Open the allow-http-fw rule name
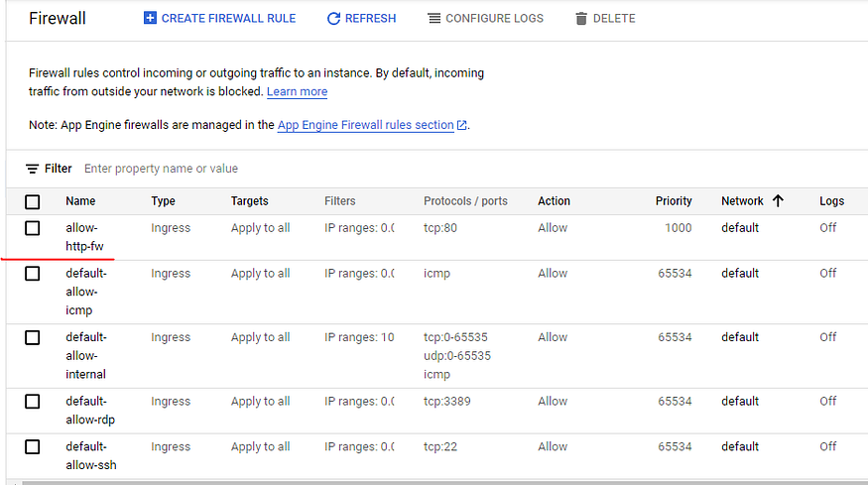 coord(84,237)
